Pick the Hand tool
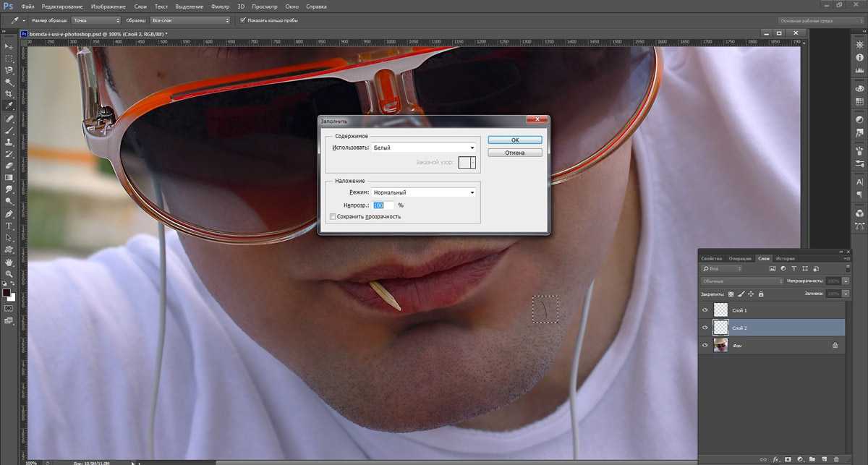868x465 pixels. click(x=9, y=262)
